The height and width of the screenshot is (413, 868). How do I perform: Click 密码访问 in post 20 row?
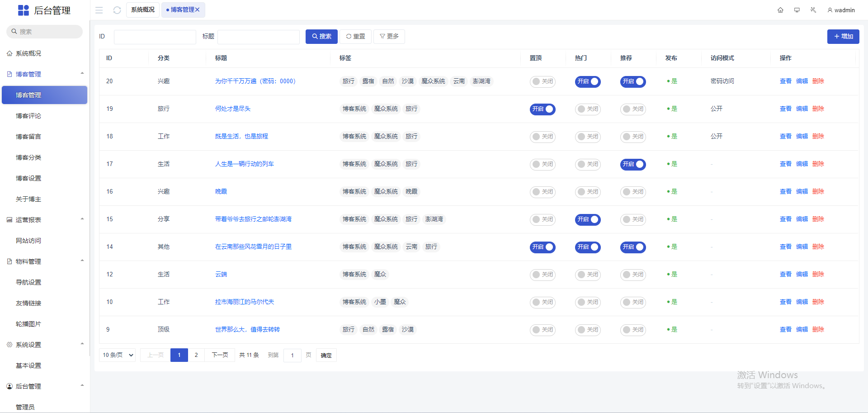722,81
